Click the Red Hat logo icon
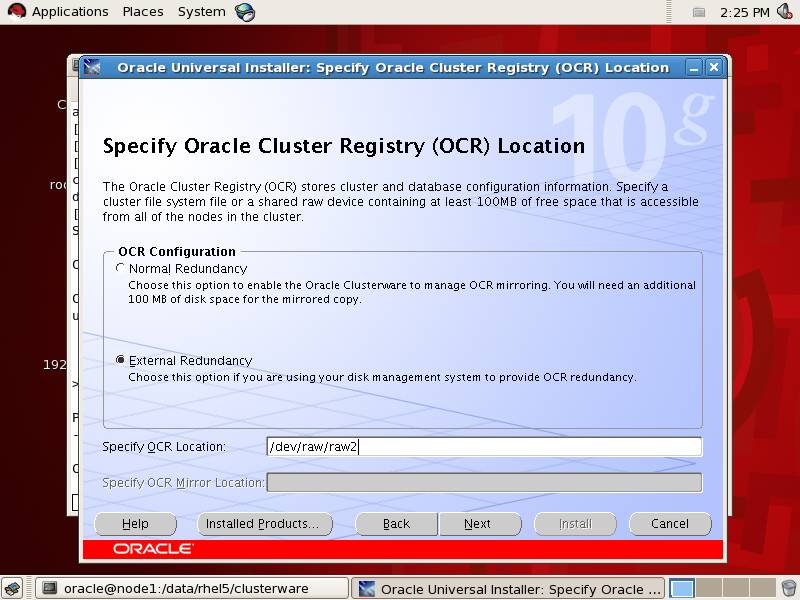 pyautogui.click(x=16, y=11)
